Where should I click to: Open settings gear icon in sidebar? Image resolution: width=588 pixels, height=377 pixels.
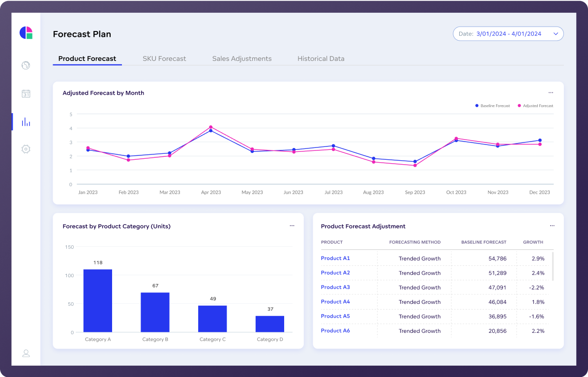point(26,149)
